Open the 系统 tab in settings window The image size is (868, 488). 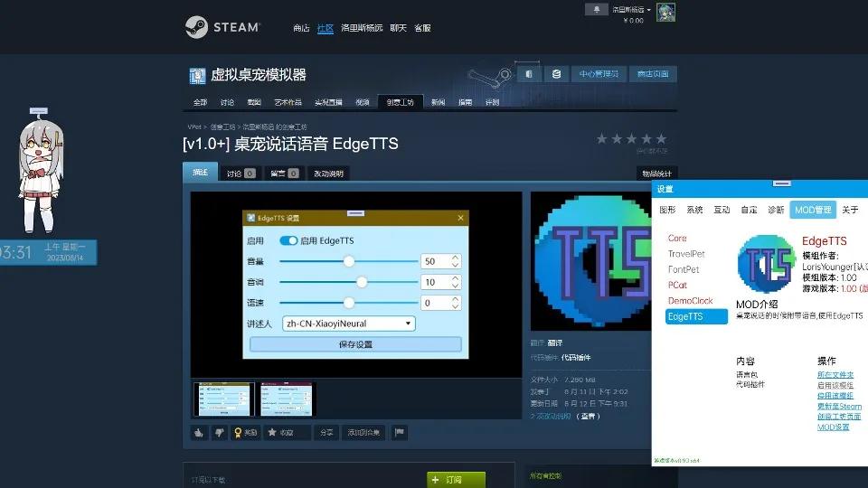[x=694, y=210]
